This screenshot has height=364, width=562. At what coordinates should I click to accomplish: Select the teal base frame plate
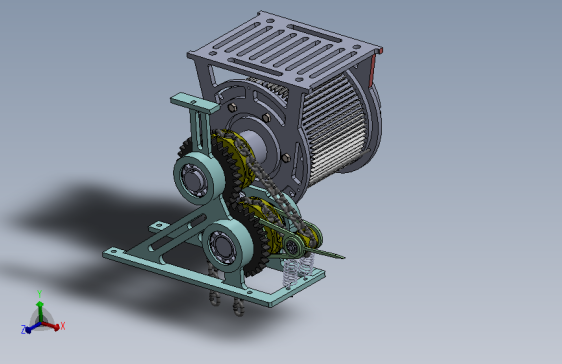coord(214,273)
